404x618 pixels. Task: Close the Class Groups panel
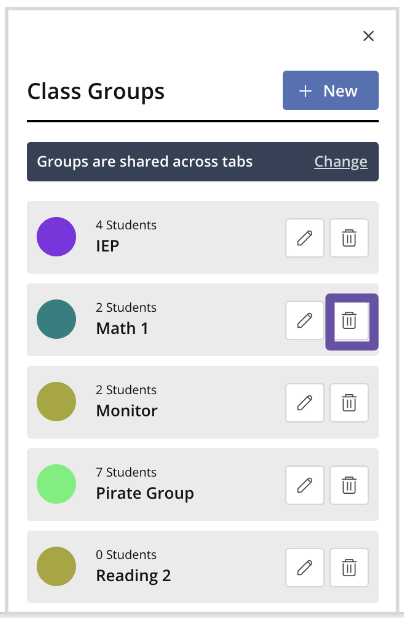[x=369, y=36]
